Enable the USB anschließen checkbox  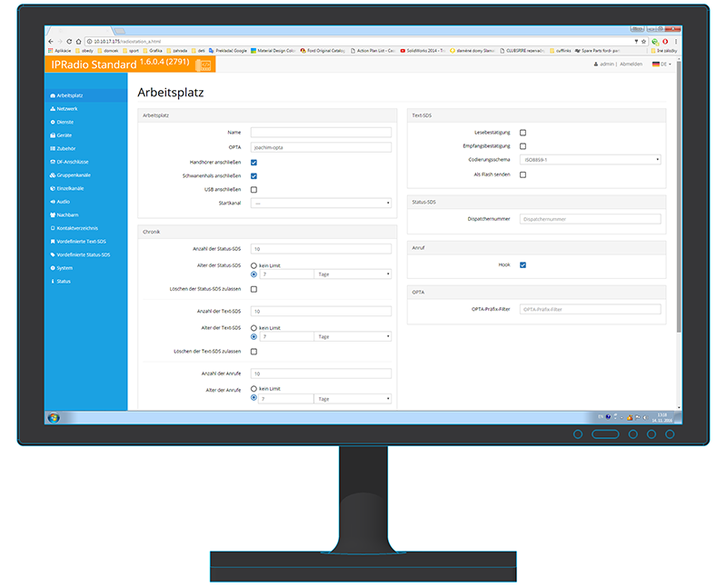(x=254, y=189)
